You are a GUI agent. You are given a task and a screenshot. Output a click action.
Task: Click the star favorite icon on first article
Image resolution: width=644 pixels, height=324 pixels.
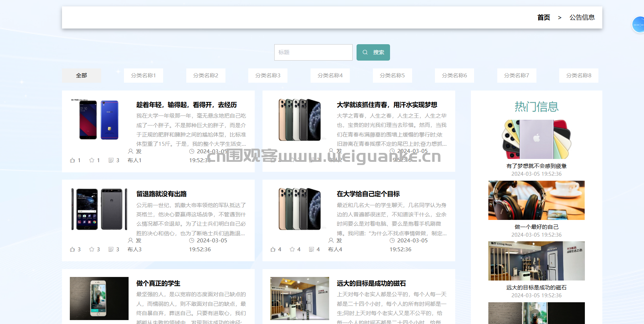click(92, 160)
